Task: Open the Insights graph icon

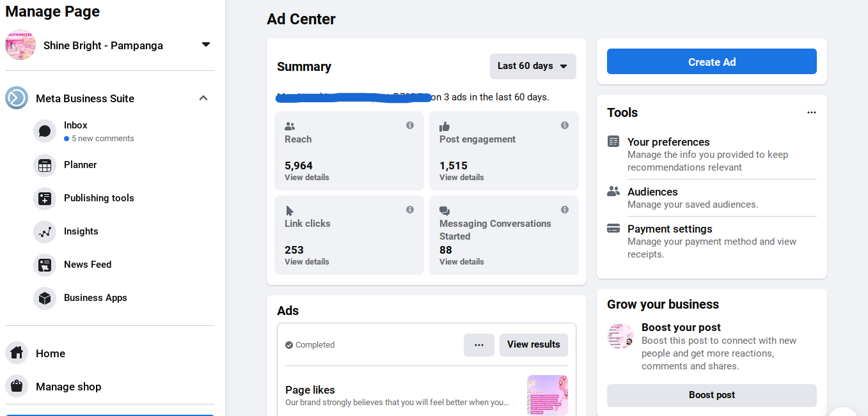Action: point(45,232)
